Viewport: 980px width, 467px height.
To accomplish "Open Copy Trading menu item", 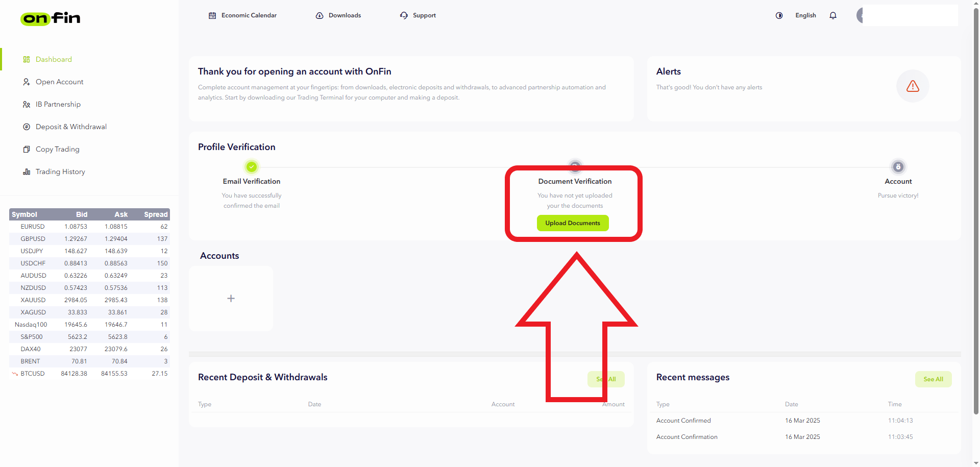I will (58, 150).
